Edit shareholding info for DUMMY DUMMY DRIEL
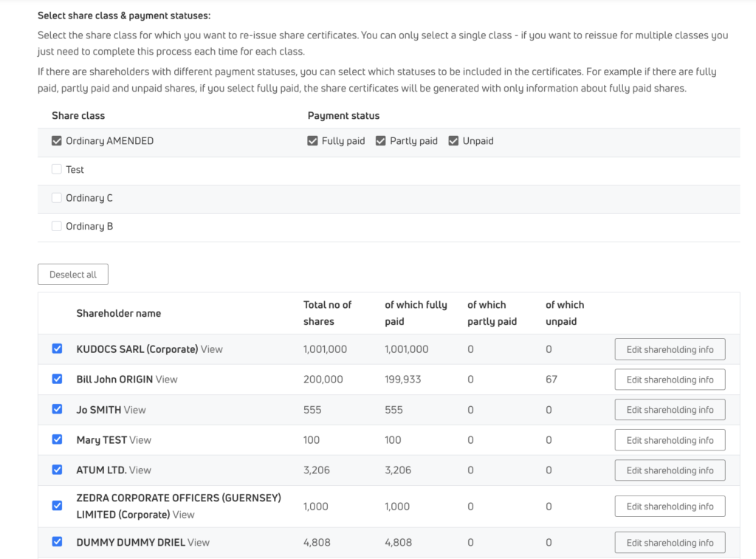The height and width of the screenshot is (559, 756). coord(670,543)
